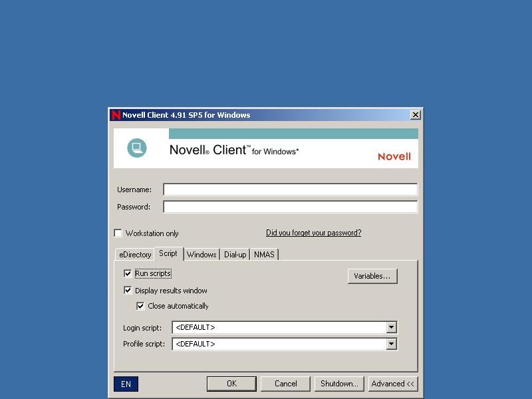Uncheck the Run scripts checkbox
The width and height of the screenshot is (532, 399).
[x=128, y=273]
